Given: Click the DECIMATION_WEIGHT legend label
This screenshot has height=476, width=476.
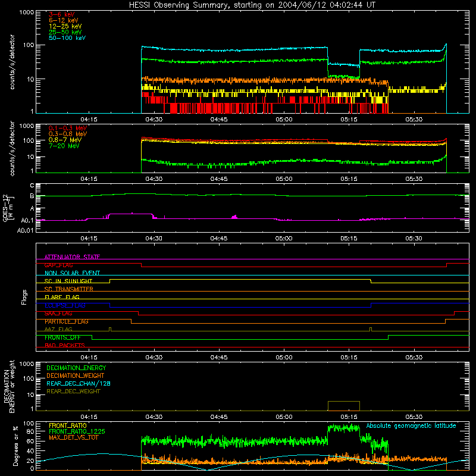Looking at the screenshot, I should pos(76,375).
